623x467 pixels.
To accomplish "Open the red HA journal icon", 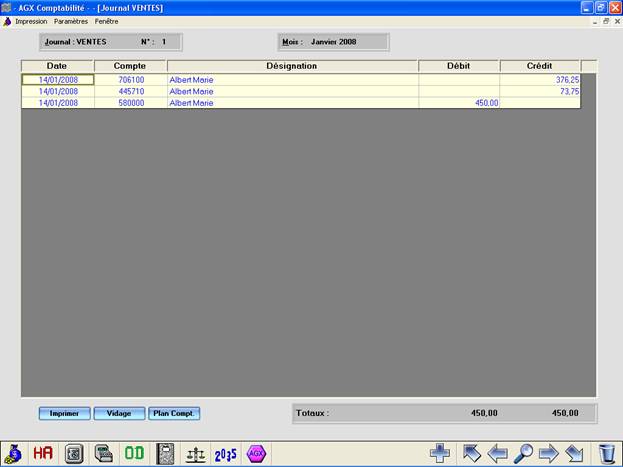I will click(x=43, y=453).
